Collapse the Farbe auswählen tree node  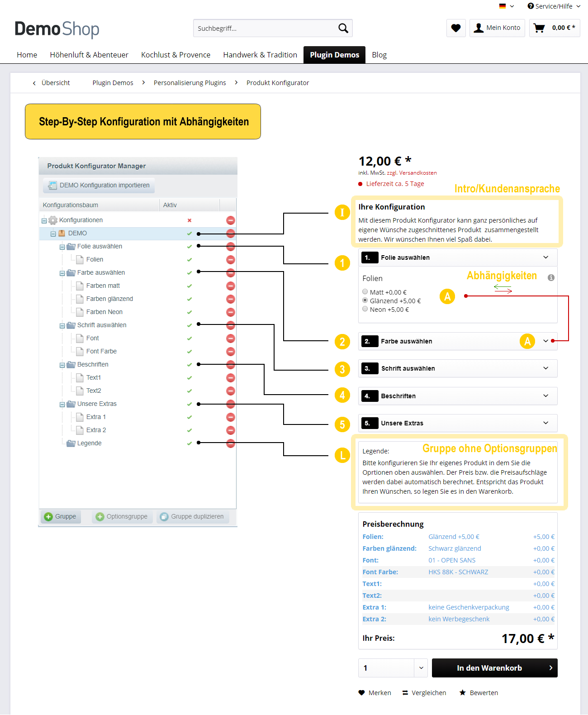[x=62, y=273]
